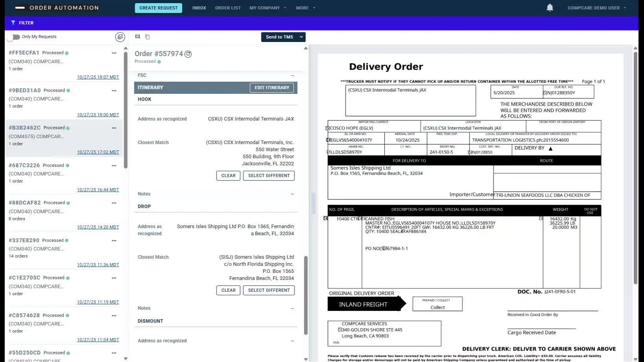644x362 pixels.
Task: Click the Create Request button
Action: [158, 8]
